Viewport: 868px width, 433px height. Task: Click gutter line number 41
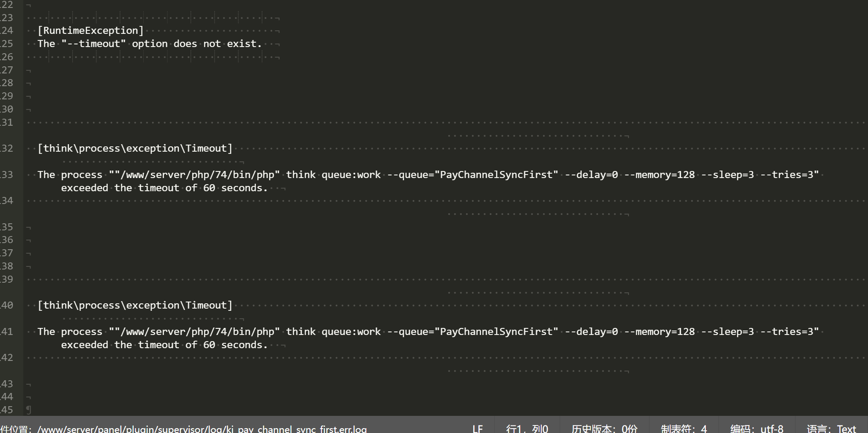(x=7, y=331)
